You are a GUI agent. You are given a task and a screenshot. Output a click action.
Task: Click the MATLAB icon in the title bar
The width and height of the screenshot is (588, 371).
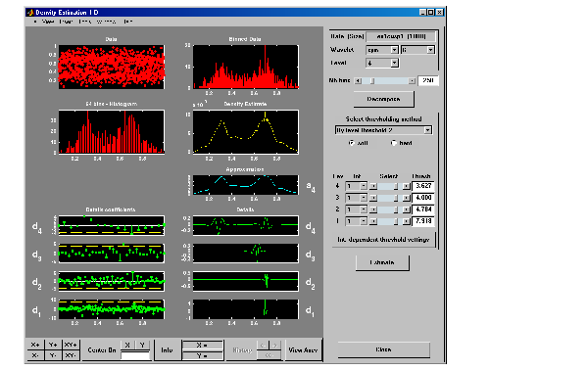30,13
